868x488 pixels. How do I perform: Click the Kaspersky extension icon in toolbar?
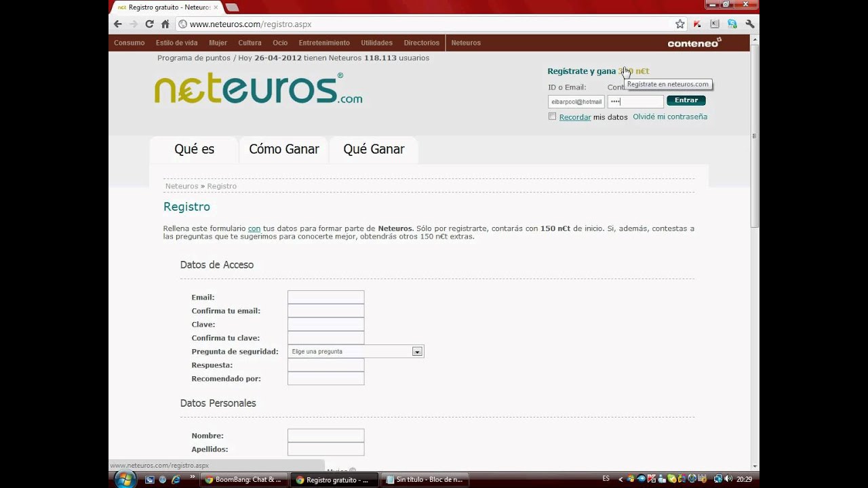click(x=697, y=24)
